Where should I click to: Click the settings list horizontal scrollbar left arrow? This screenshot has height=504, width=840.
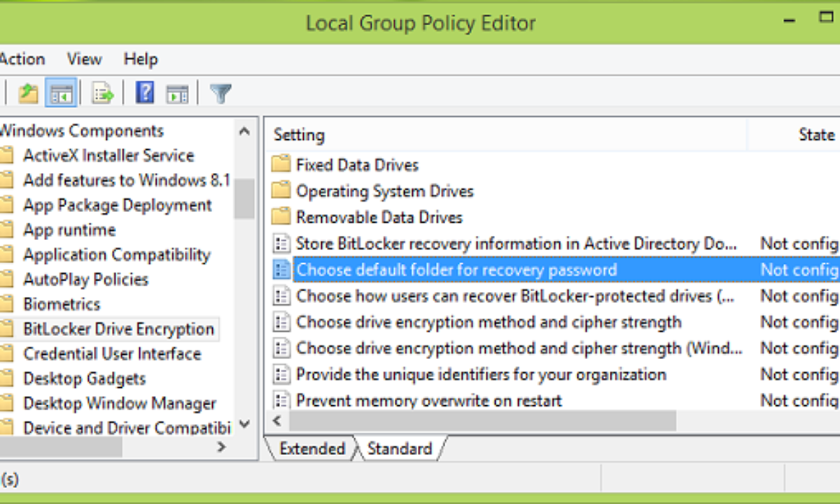276,421
